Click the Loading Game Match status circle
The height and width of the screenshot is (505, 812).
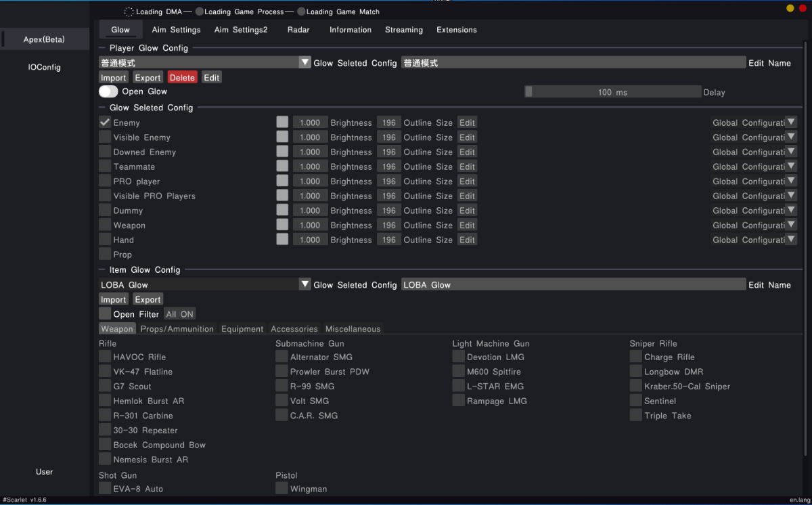[x=301, y=12]
